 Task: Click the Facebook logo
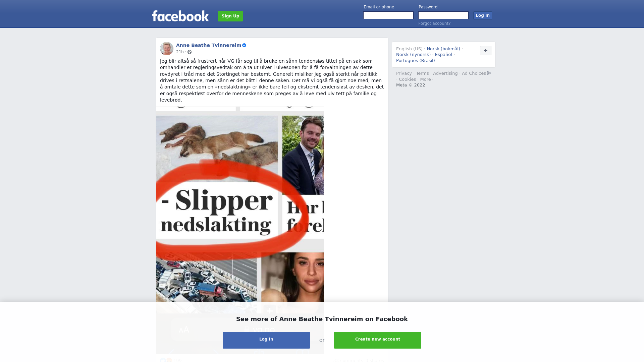coord(180,16)
